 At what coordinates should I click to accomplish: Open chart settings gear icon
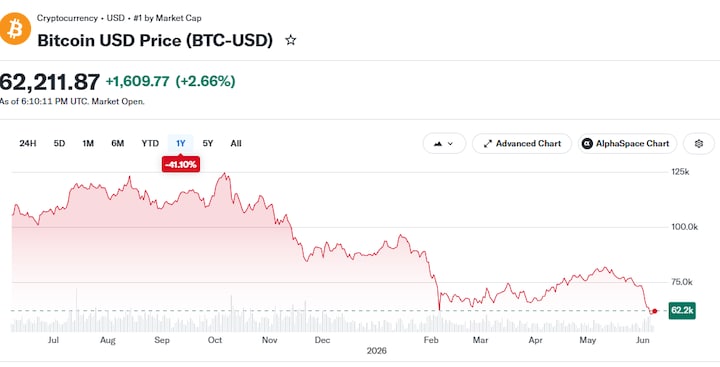[x=698, y=144]
